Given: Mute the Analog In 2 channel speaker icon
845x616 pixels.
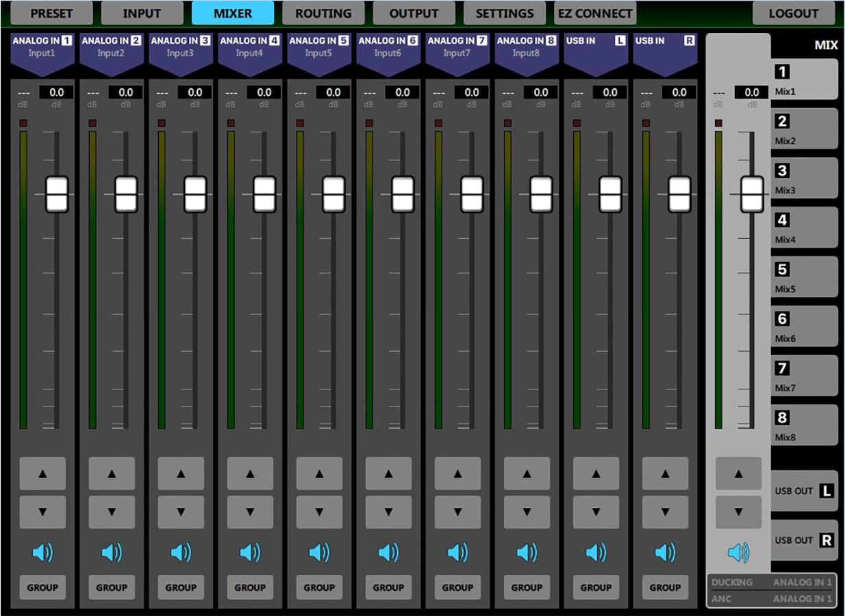Looking at the screenshot, I should click(x=112, y=552).
